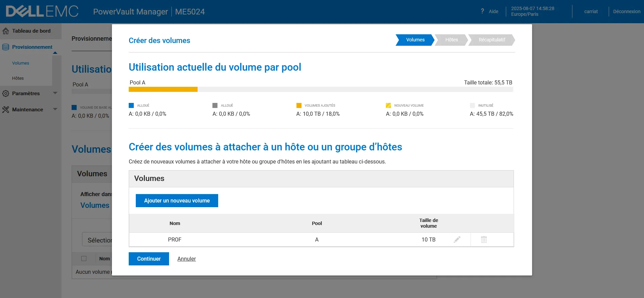Click the trash delete icon for PROF volume

484,239
